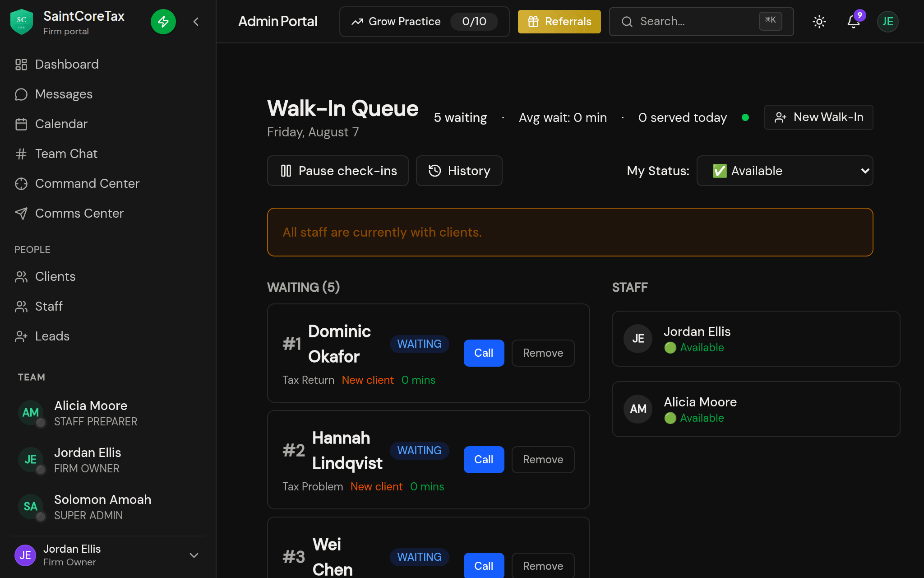Open the Staff page in sidebar
Viewport: 924px width, 578px height.
108,306
